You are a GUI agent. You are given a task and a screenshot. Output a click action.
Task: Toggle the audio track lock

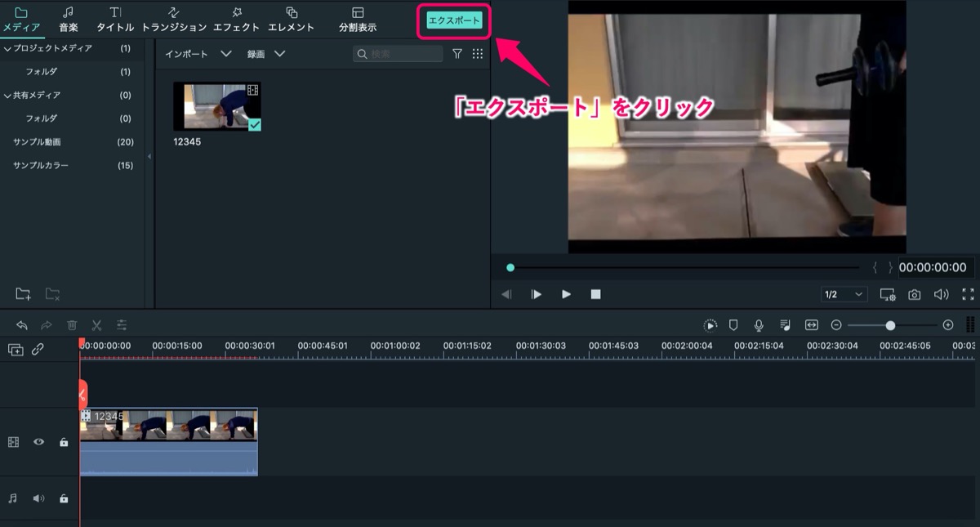pos(64,498)
